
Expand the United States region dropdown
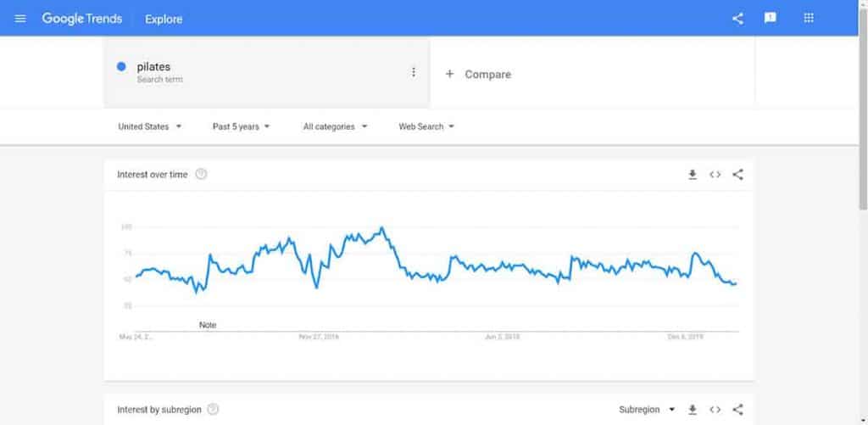click(150, 126)
